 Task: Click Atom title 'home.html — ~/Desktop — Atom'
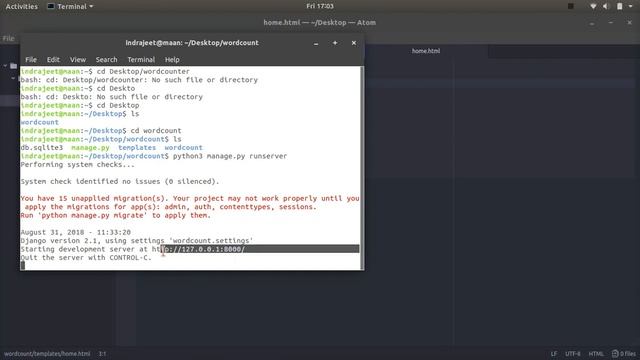tap(320, 22)
